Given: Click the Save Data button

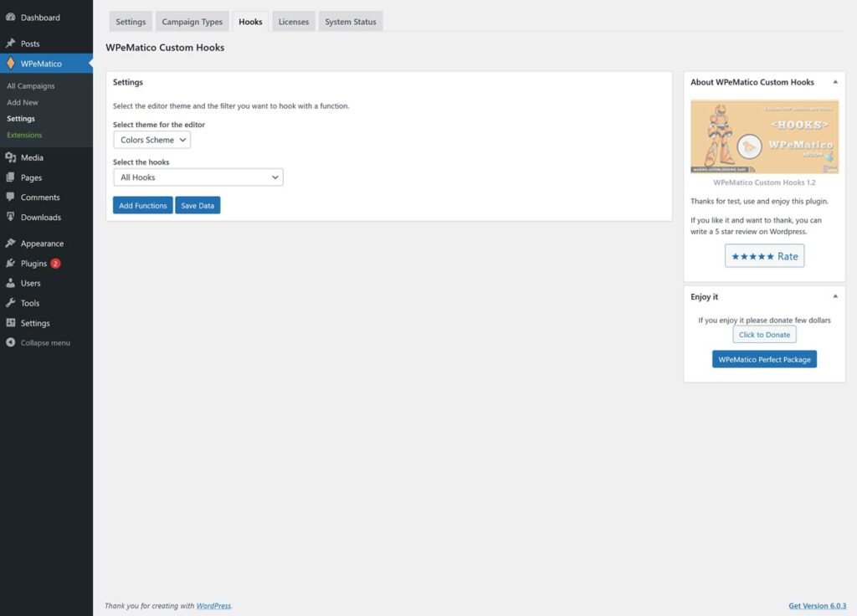Looking at the screenshot, I should click(x=198, y=206).
